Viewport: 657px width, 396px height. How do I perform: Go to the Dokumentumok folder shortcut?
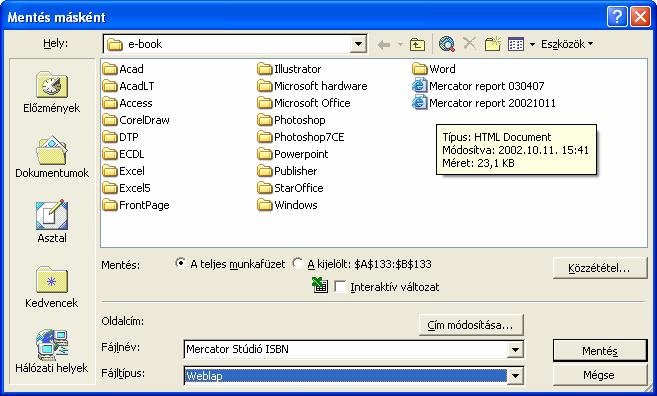(52, 157)
